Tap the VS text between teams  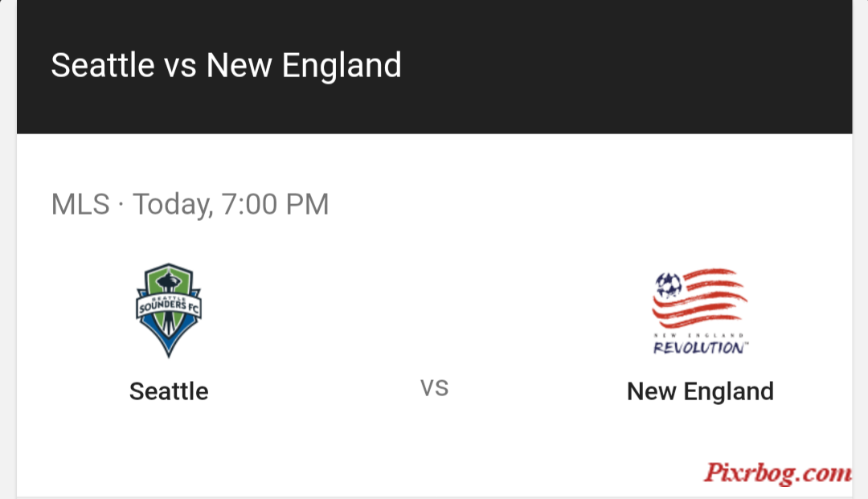(435, 388)
